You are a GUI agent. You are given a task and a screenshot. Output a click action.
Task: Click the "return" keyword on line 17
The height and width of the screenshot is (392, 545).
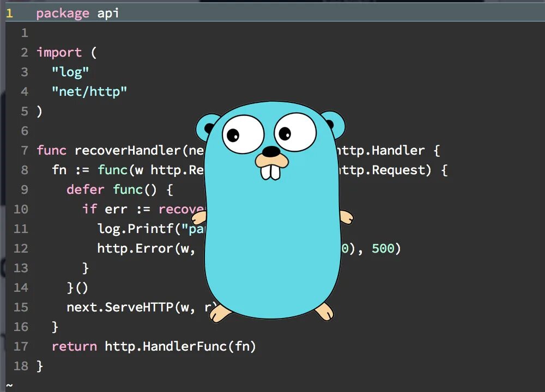click(x=74, y=346)
